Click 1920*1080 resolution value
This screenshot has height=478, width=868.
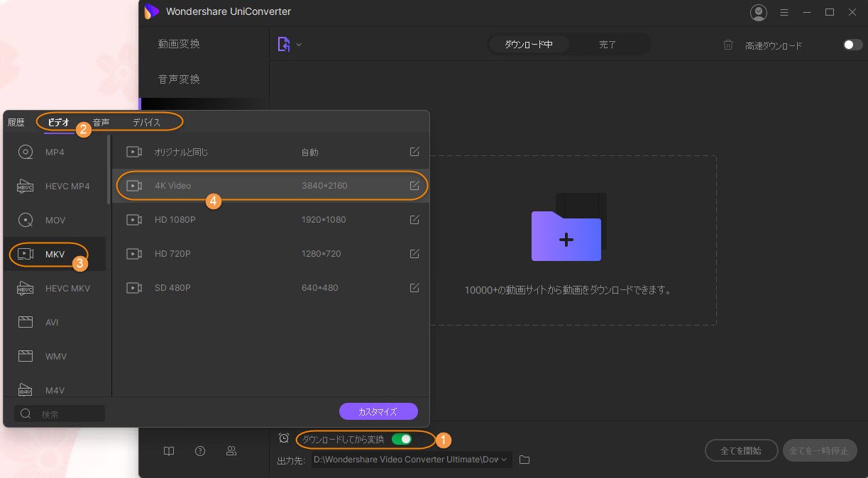coord(324,220)
